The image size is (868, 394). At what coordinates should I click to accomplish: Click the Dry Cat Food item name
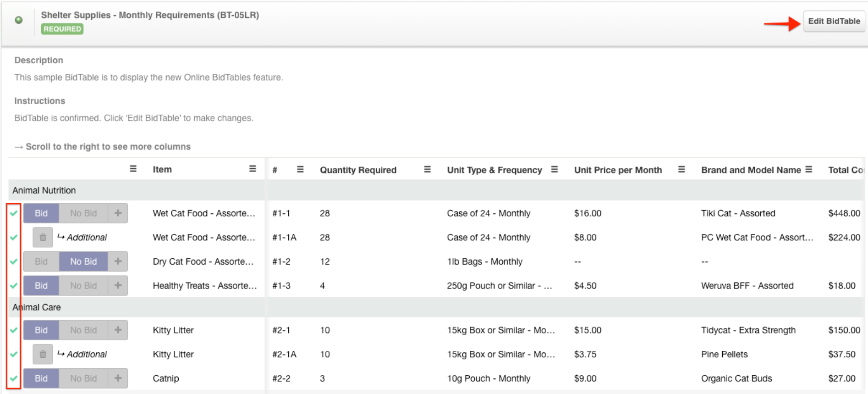[203, 261]
